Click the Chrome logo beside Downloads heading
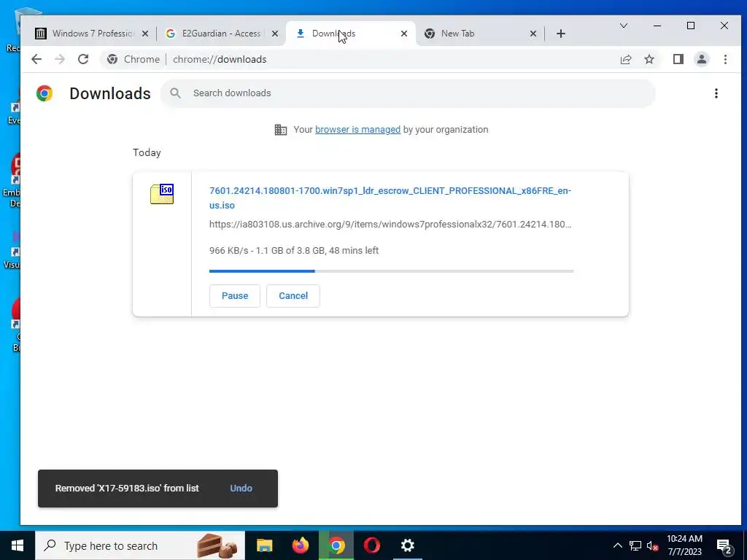Screen dimensions: 747x560 tap(44, 93)
